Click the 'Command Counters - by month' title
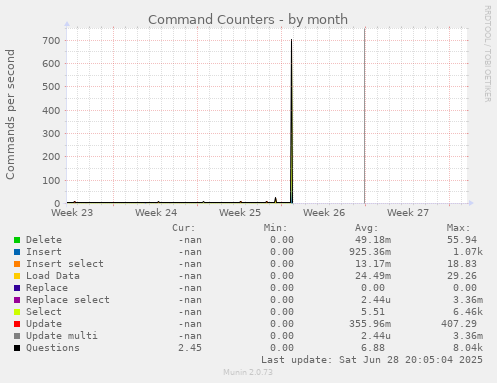This screenshot has width=497, height=383. coord(248,20)
